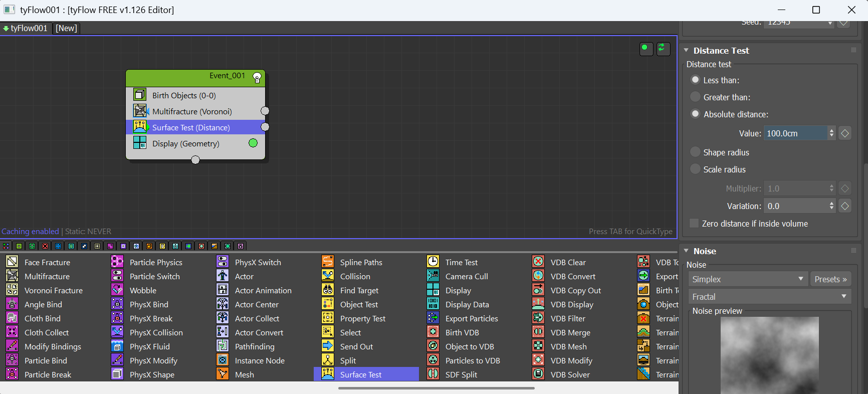The image size is (868, 394).
Task: Select the Shape radius radio button
Action: (695, 152)
